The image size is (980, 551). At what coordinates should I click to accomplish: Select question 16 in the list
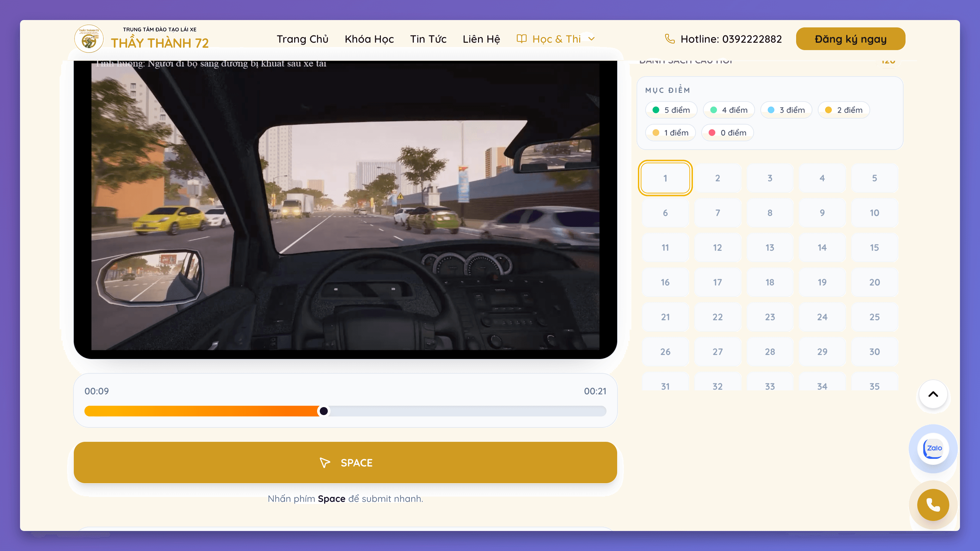[665, 283]
